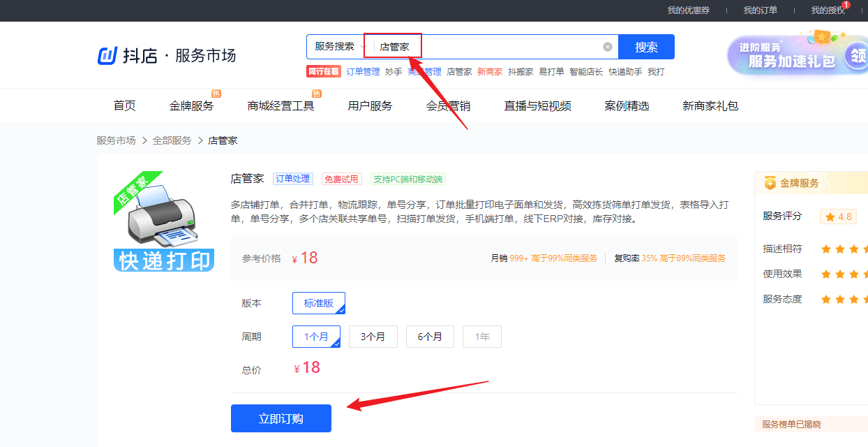Image resolution: width=868 pixels, height=447 pixels.
Task: Clear the search box with the X icon
Action: pos(608,47)
